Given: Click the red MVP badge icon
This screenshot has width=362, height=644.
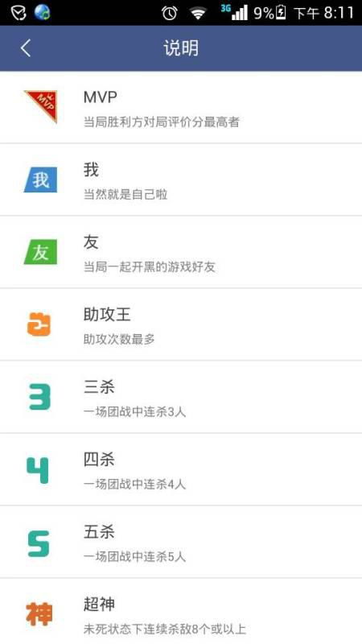Looking at the screenshot, I should pos(41,106).
